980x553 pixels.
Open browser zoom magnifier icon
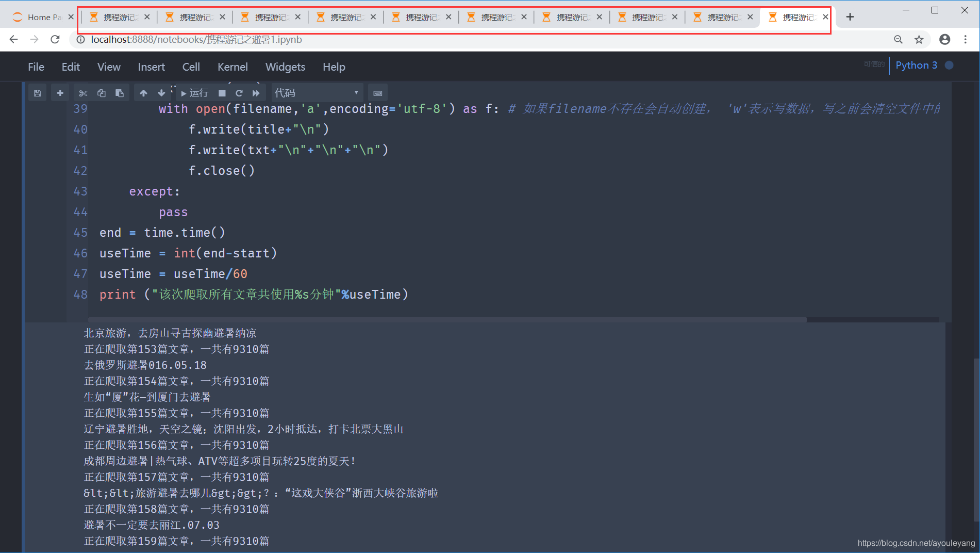898,39
